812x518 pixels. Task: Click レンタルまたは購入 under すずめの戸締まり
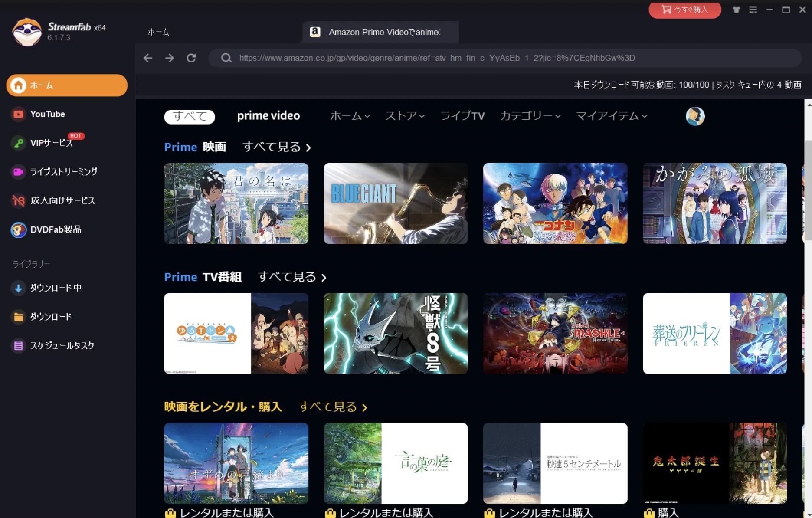227,513
